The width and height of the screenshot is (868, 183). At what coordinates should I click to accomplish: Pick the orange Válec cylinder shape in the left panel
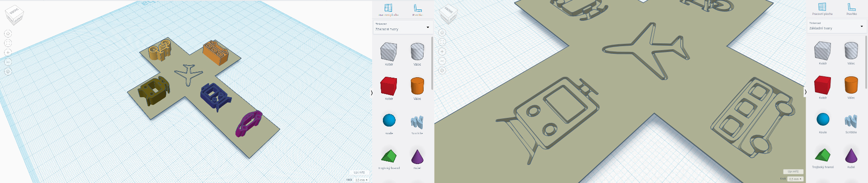point(417,86)
